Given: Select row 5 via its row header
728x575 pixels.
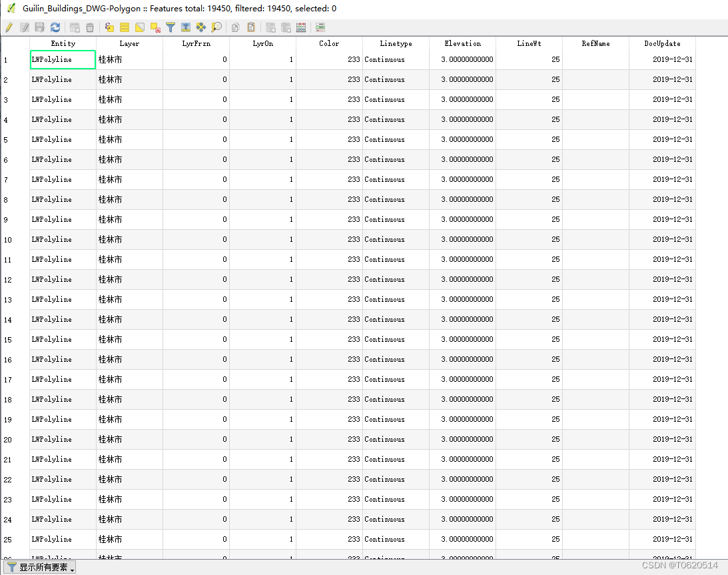Looking at the screenshot, I should pos(15,140).
